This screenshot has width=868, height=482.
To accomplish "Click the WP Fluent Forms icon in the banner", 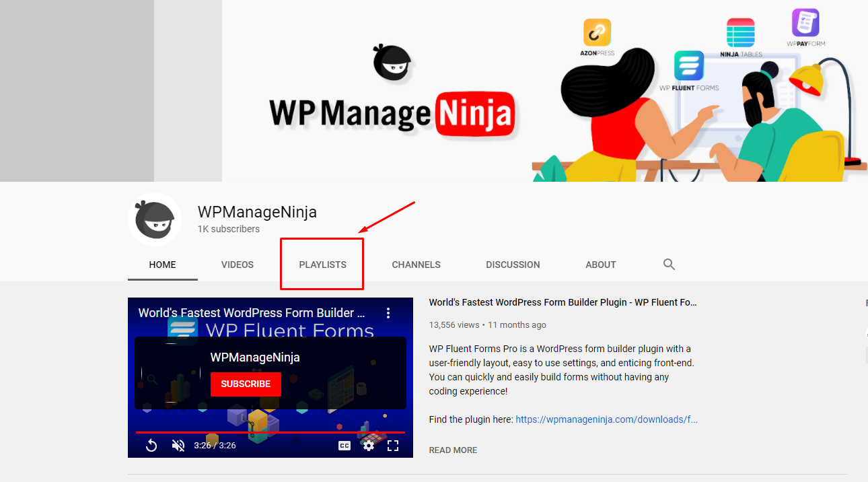I will (688, 66).
